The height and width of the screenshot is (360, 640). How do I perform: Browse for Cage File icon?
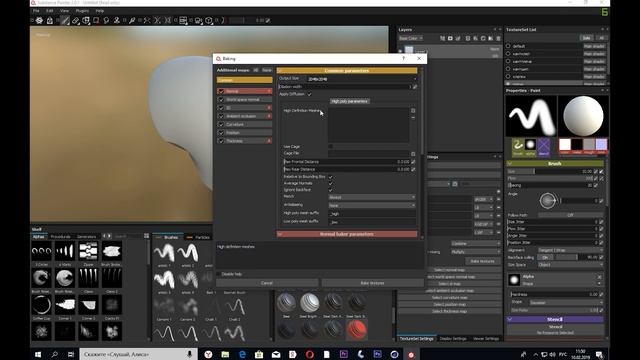tap(413, 154)
